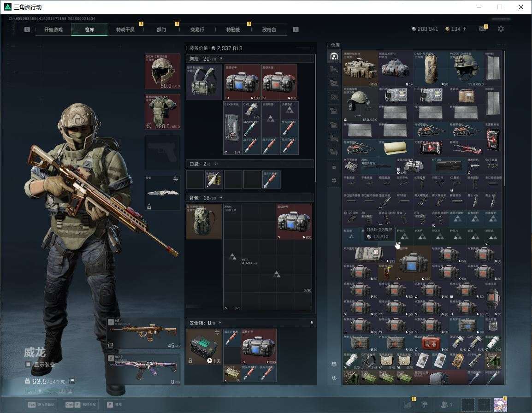Select secondary weapon KC17 slot
The width and height of the screenshot is (532, 413).
click(x=143, y=370)
